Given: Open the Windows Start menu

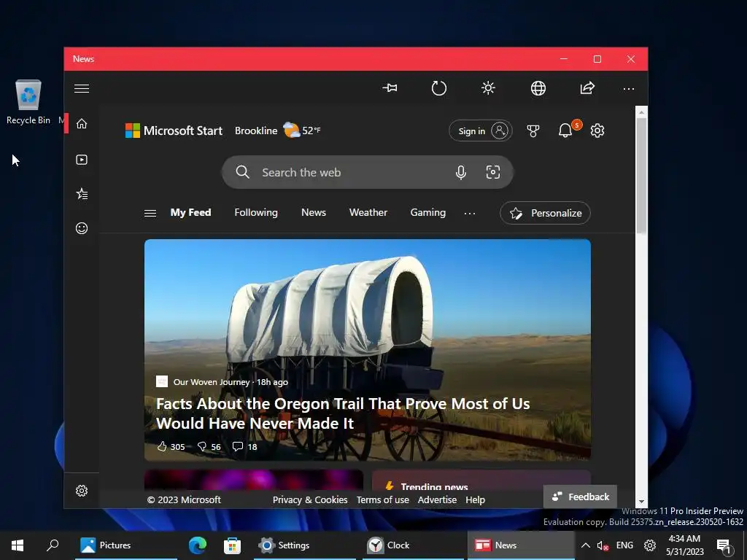Looking at the screenshot, I should pos(18,545).
